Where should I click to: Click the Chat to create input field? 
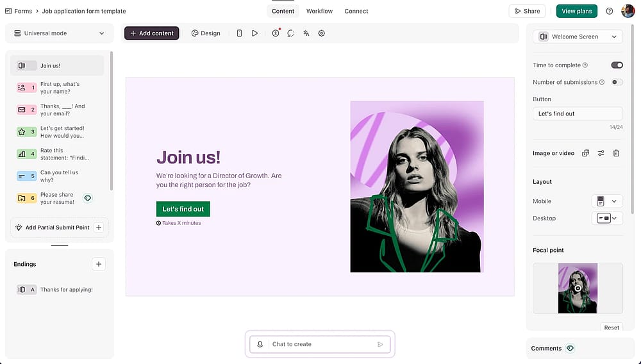click(320, 344)
